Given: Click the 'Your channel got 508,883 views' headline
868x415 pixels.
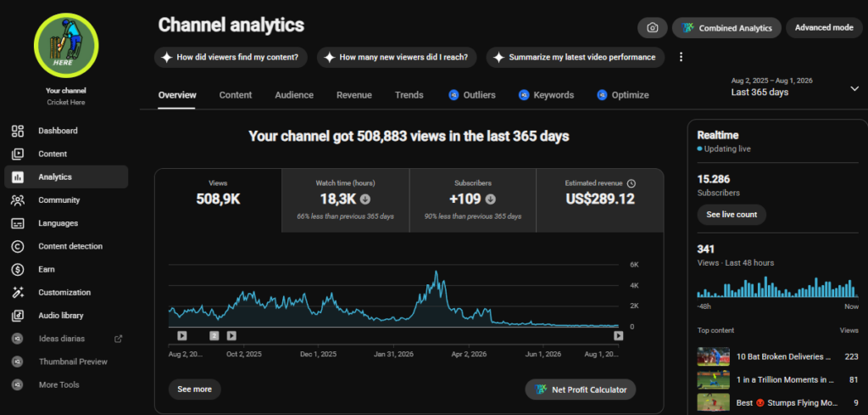Looking at the screenshot, I should point(409,137).
